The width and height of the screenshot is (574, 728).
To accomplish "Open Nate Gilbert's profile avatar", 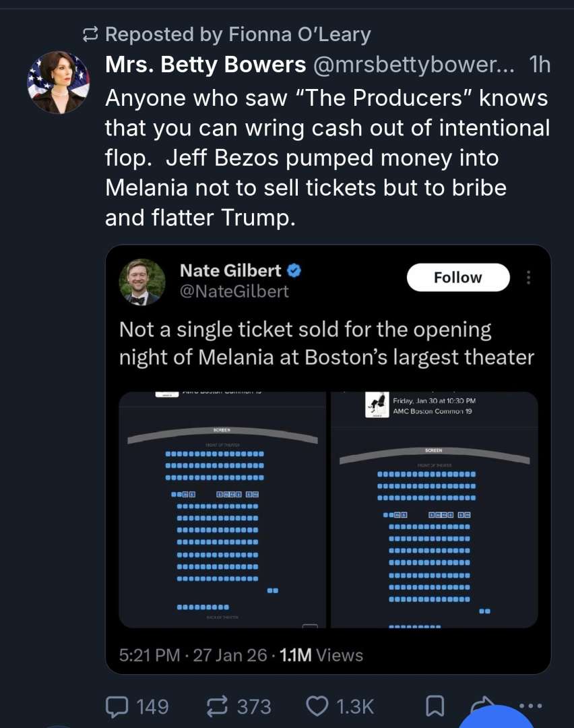I will [x=142, y=282].
